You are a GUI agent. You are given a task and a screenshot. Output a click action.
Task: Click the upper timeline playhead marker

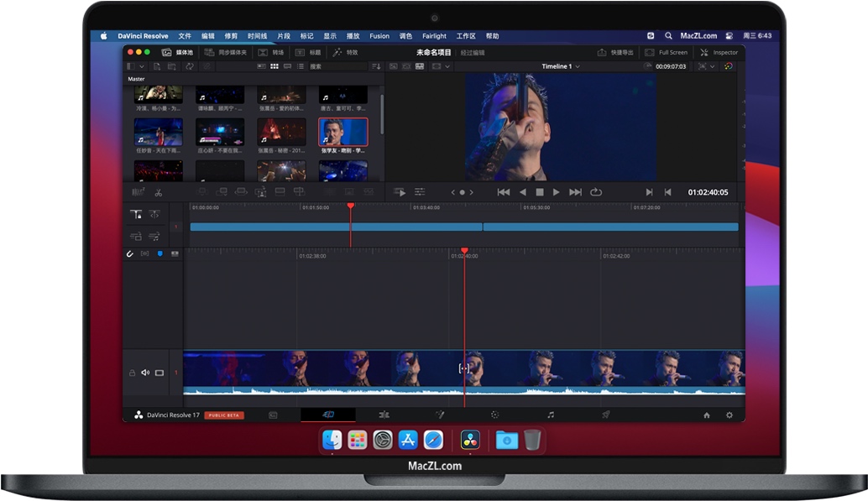pyautogui.click(x=350, y=206)
